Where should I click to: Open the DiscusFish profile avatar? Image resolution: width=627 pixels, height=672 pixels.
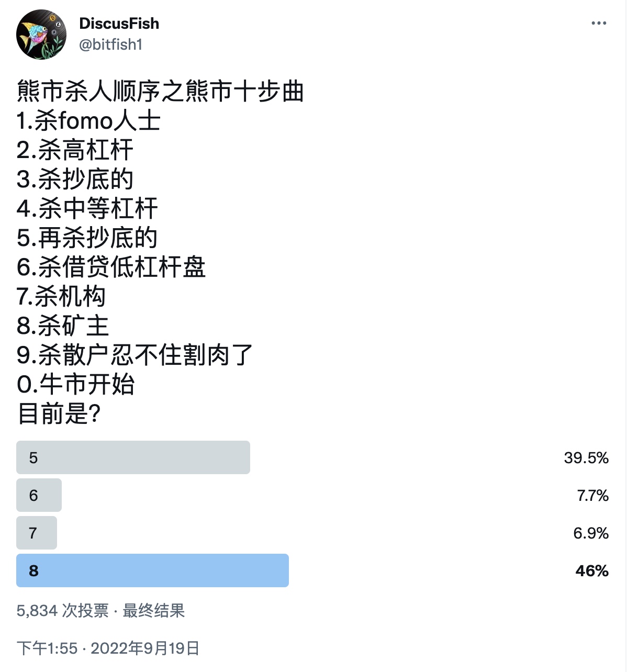tap(41, 34)
